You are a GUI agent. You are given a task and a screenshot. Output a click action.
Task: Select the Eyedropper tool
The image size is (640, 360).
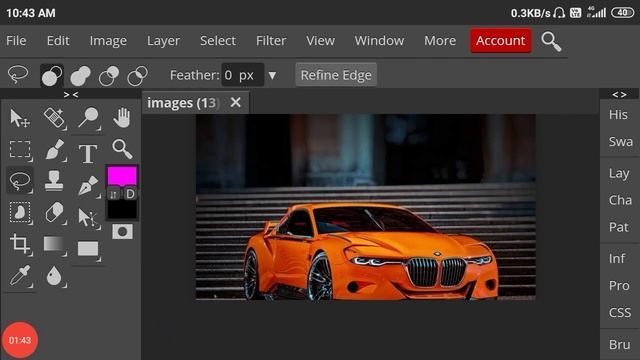pyautogui.click(x=20, y=276)
